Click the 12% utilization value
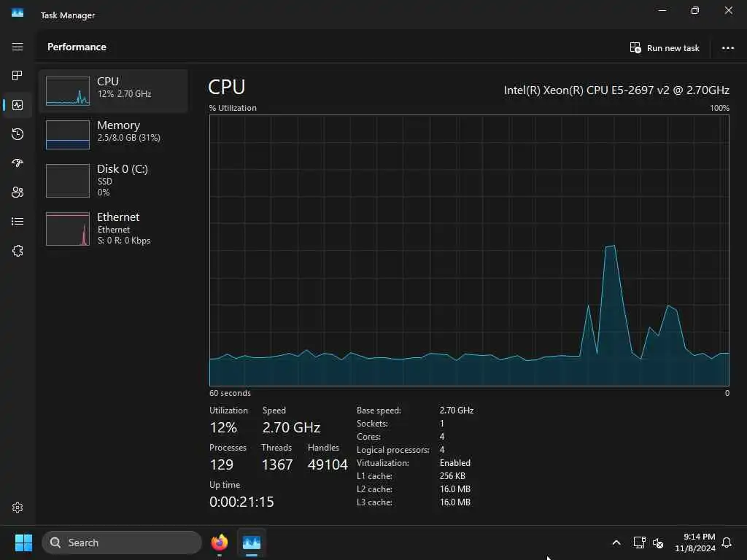Viewport: 747px width, 560px height. [223, 427]
